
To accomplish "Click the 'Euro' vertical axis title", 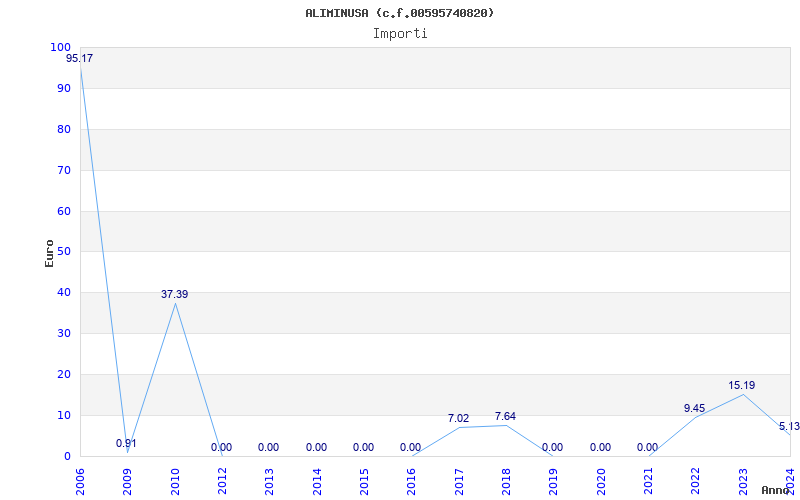I will point(49,254).
